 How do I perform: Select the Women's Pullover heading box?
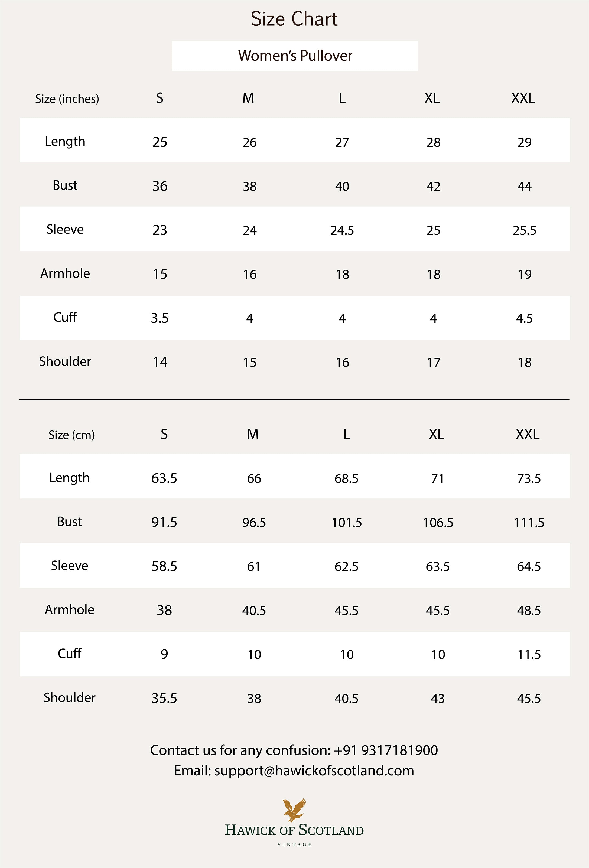tap(295, 56)
